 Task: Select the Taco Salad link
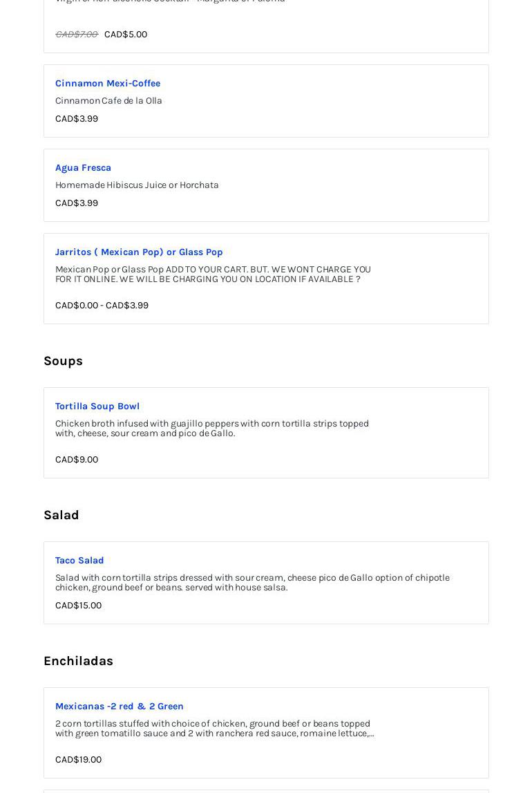tap(79, 560)
